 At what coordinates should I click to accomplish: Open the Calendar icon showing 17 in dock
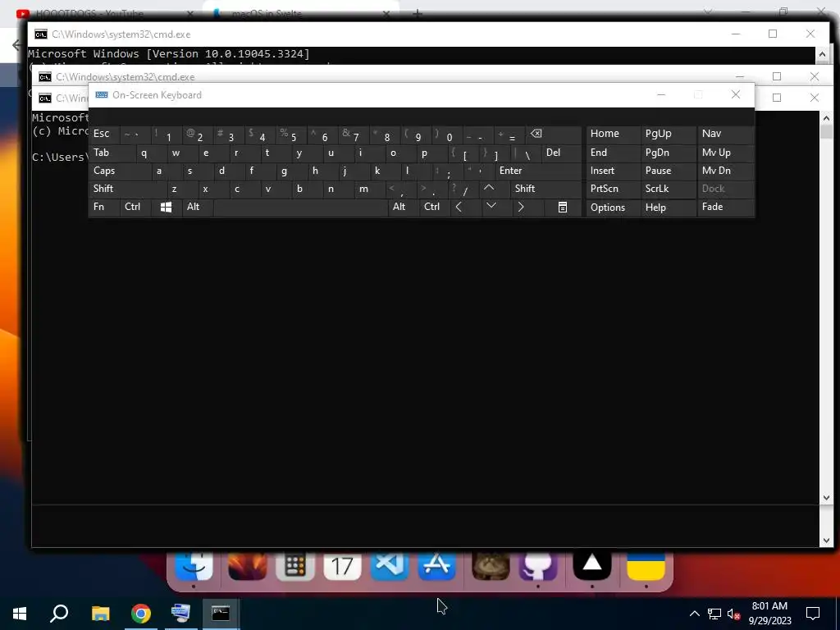(x=342, y=565)
